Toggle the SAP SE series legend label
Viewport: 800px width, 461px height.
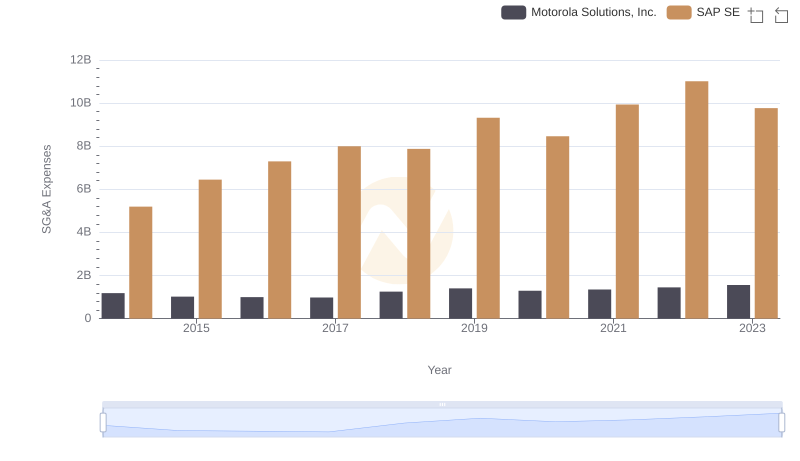tap(717, 12)
